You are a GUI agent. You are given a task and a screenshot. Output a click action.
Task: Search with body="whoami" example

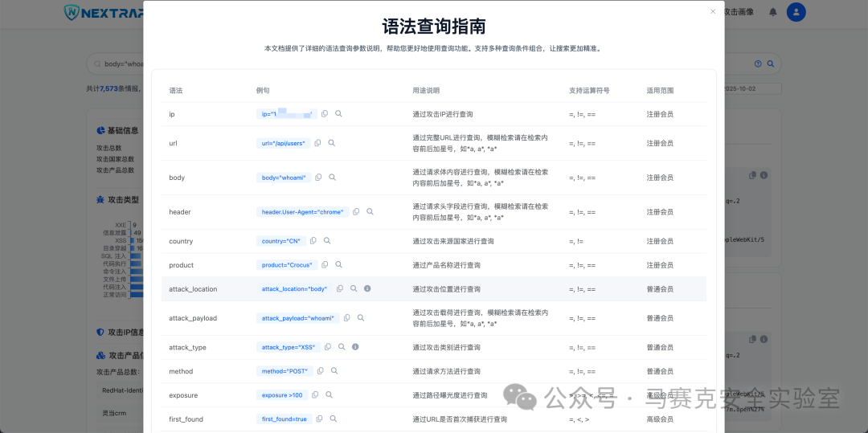(332, 178)
